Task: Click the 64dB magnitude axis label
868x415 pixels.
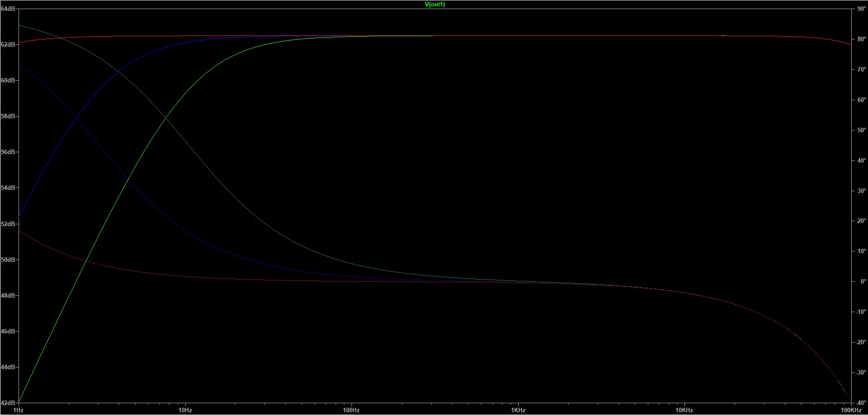Action: tap(8, 9)
